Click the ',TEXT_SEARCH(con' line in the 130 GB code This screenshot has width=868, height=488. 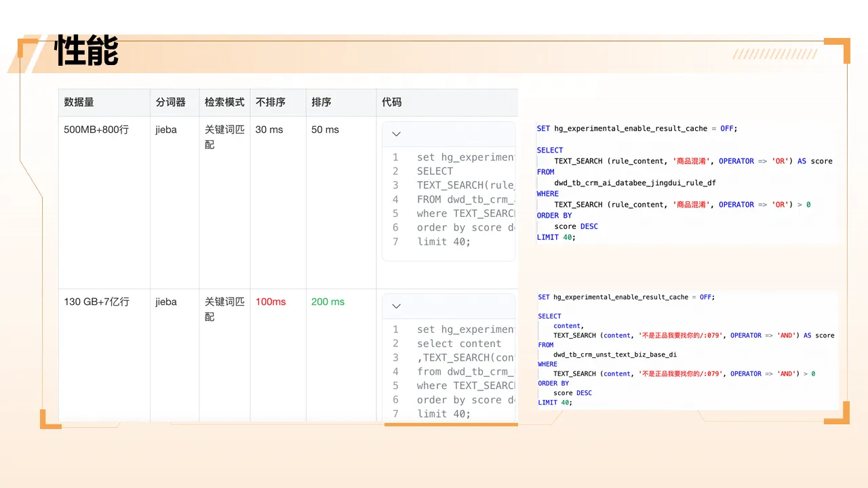tap(466, 357)
